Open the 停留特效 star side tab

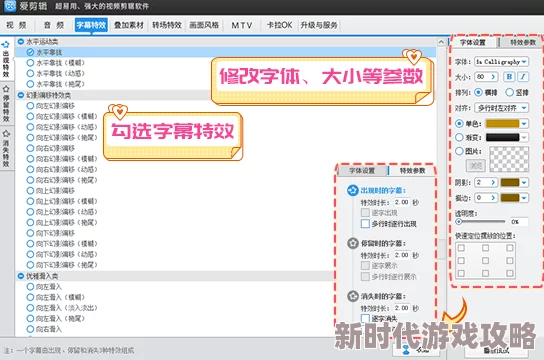(6, 104)
